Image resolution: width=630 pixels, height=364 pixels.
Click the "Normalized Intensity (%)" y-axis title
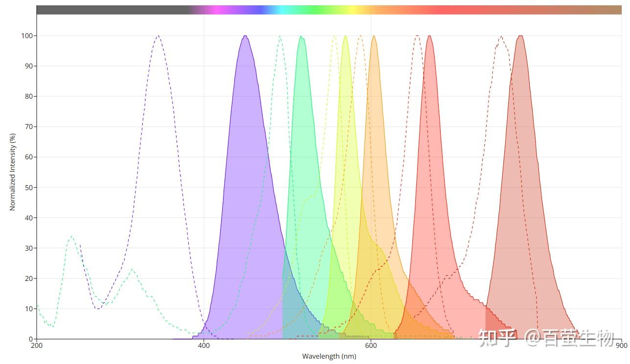click(12, 172)
